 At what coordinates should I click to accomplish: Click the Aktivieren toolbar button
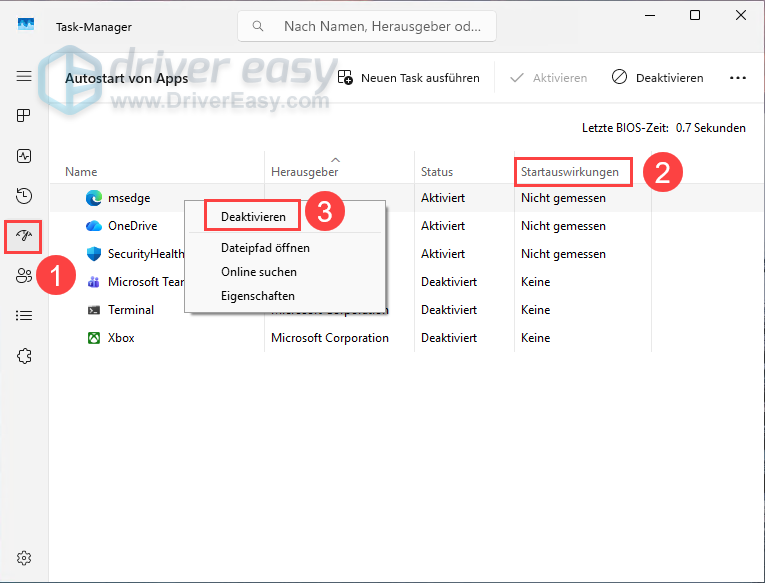tap(548, 78)
